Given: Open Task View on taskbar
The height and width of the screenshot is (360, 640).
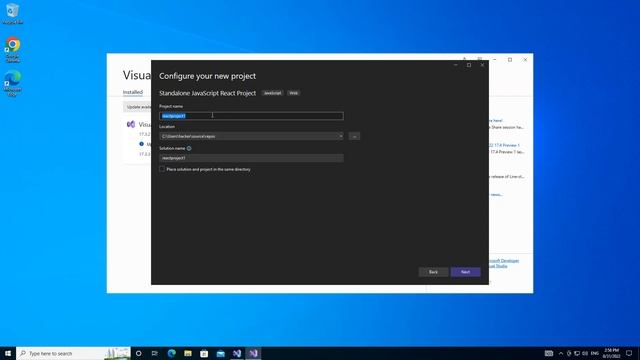Looking at the screenshot, I should pos(155,353).
